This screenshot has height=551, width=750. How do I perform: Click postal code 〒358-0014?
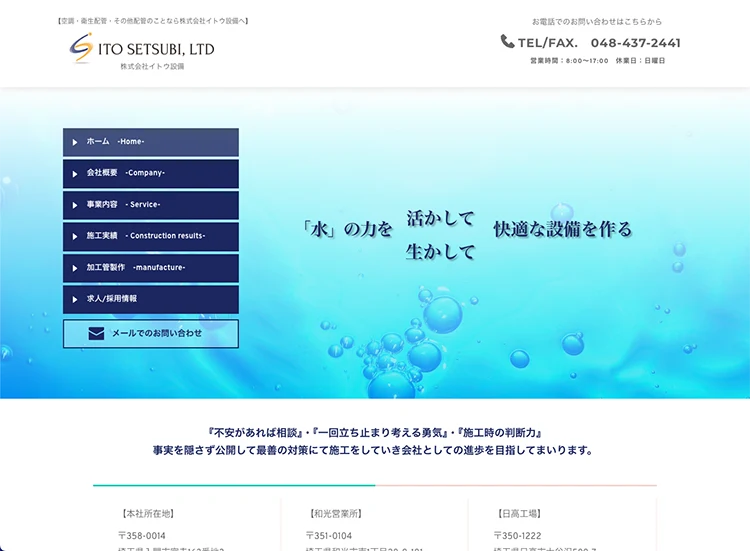coord(142,536)
